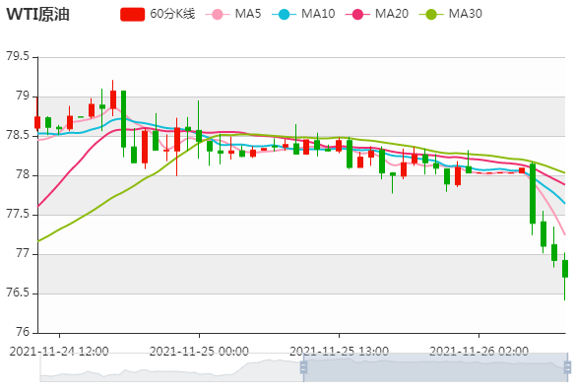The width and height of the screenshot is (575, 392).
Task: Select the tallest red candlestick near 79
Action: [x=113, y=98]
